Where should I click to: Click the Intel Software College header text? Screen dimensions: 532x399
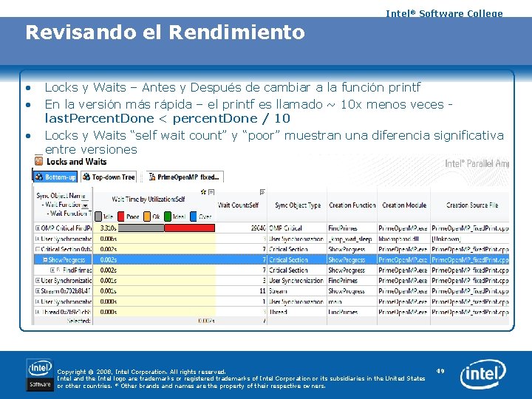click(444, 13)
